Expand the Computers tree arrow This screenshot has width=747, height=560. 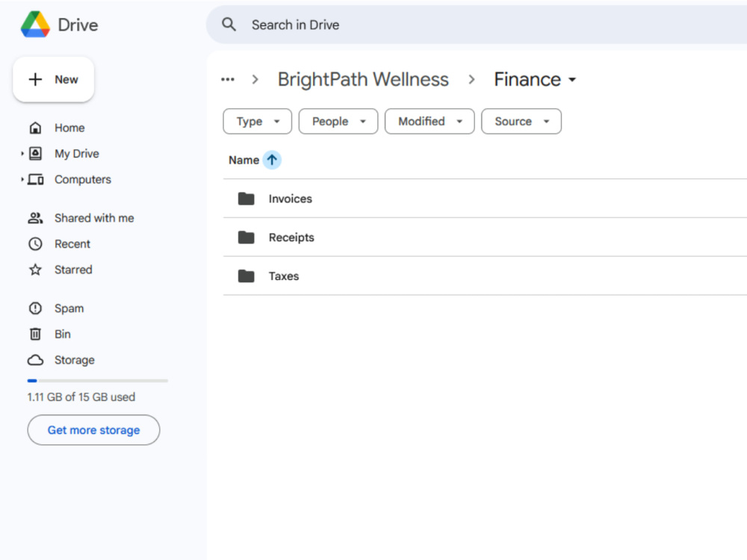22,179
